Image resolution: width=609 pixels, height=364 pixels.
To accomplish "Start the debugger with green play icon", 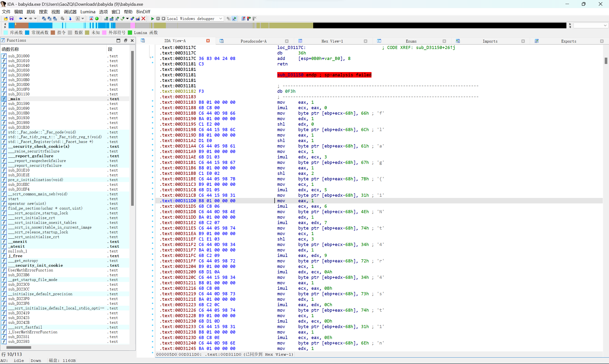I will (153, 19).
